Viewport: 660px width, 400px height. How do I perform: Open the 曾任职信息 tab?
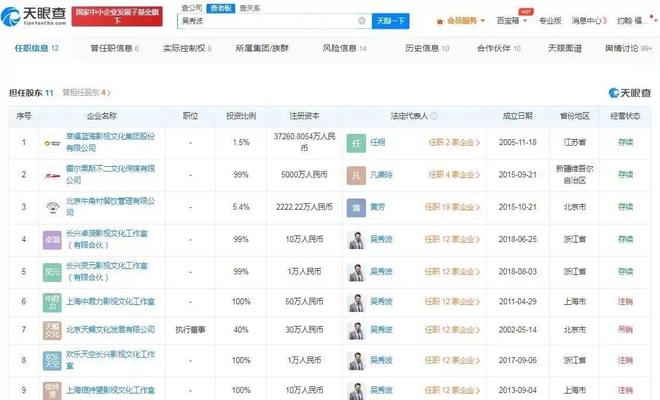point(114,48)
